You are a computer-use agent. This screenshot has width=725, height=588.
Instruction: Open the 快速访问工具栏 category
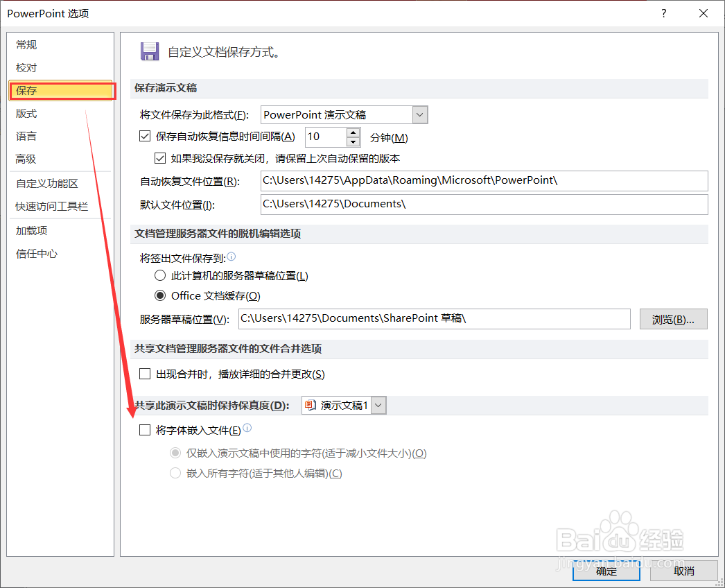click(x=60, y=207)
